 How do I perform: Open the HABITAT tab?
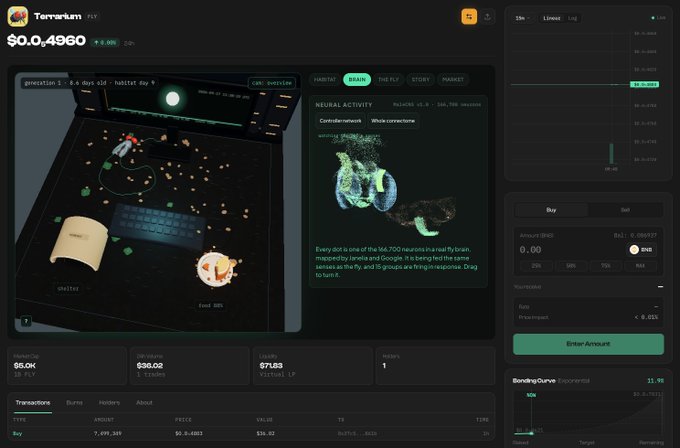tap(325, 80)
